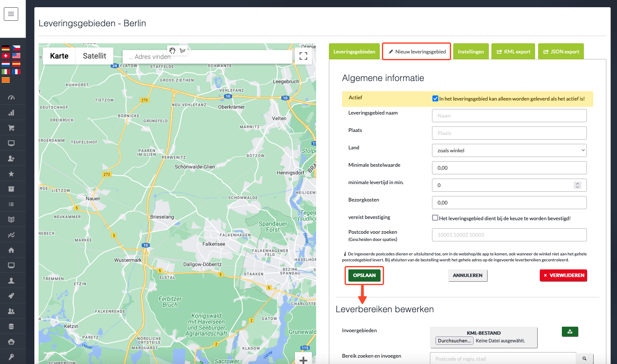Click the JSON export tab
Viewport: 617px width, 364px height.
(x=561, y=52)
